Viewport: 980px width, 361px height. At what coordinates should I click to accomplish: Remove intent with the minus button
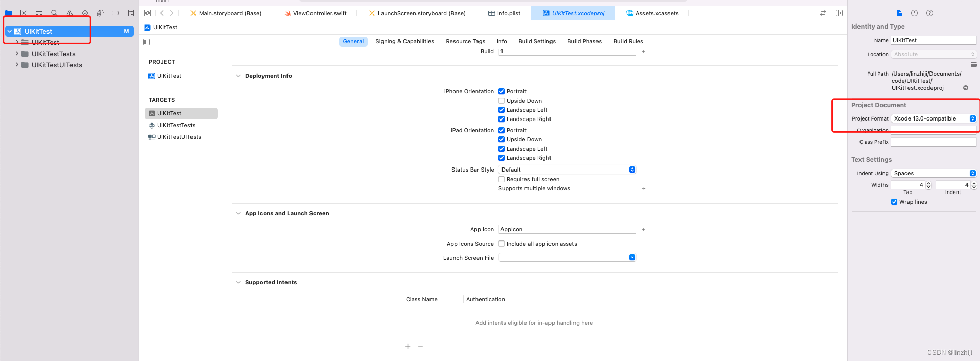click(x=420, y=346)
